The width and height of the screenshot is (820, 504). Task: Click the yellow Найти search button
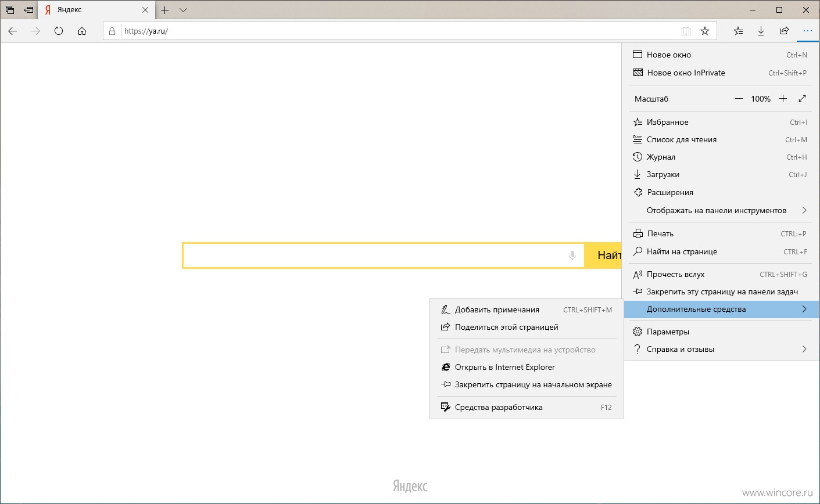point(603,255)
